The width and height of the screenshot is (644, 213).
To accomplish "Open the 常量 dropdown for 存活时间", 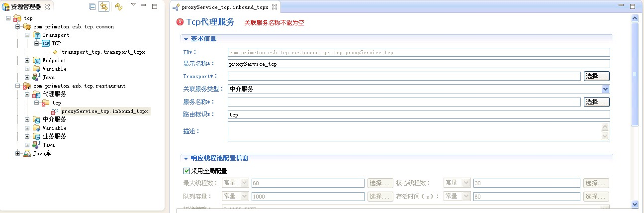I will (466, 197).
